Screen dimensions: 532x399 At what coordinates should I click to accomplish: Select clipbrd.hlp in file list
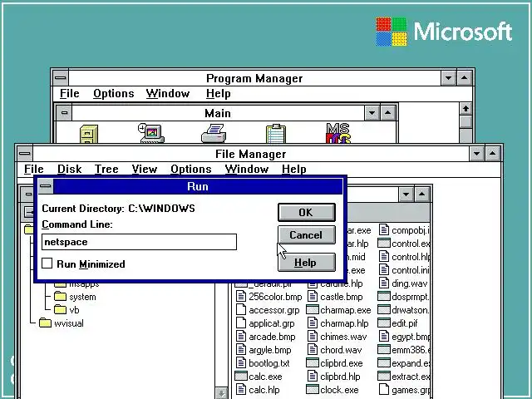point(340,377)
